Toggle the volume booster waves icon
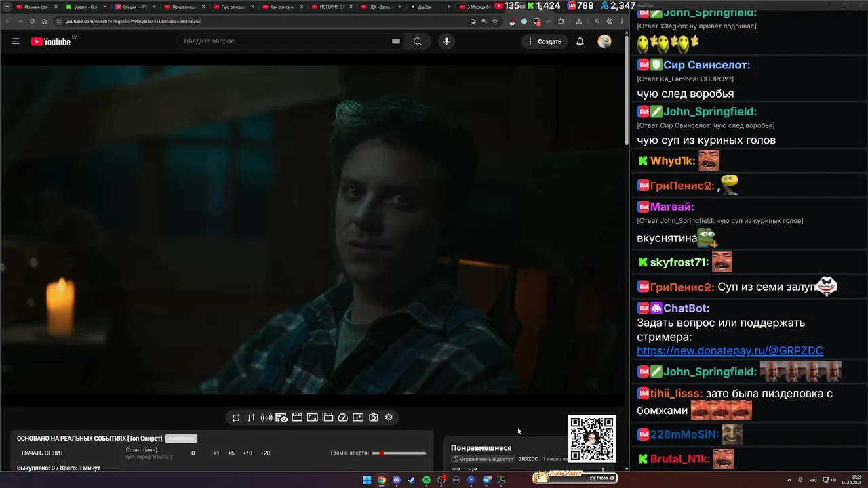This screenshot has height=488, width=868. coord(267,418)
